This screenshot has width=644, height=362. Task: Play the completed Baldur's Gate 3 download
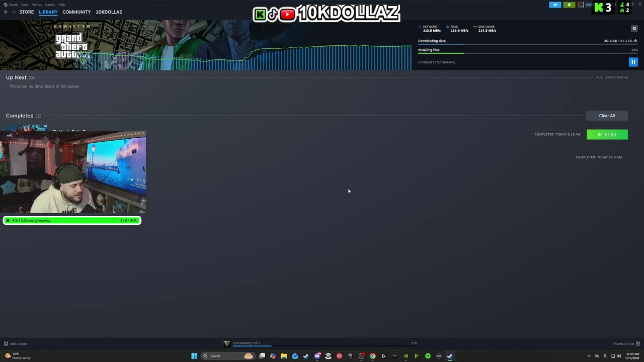click(607, 134)
